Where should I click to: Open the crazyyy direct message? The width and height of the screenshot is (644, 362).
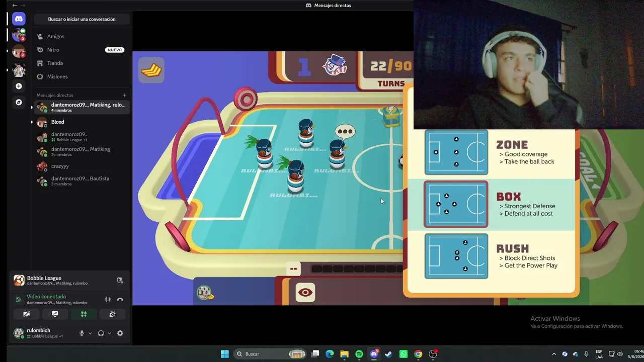pyautogui.click(x=82, y=166)
